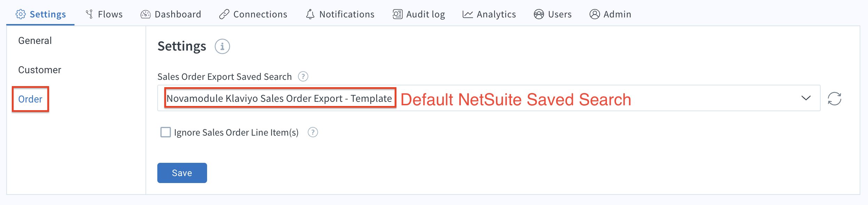This screenshot has width=868, height=205.
Task: Click the 'Sales Order Export Saved Search' label
Action: tap(224, 77)
